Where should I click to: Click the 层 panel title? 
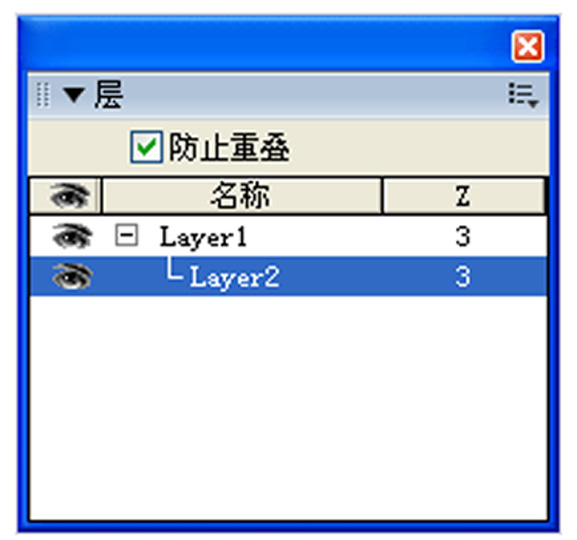108,95
